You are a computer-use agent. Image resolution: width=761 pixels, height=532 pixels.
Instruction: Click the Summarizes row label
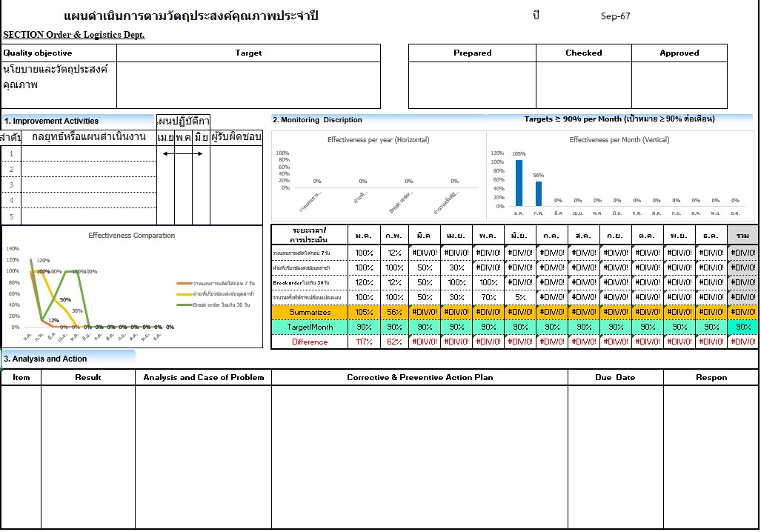point(310,312)
